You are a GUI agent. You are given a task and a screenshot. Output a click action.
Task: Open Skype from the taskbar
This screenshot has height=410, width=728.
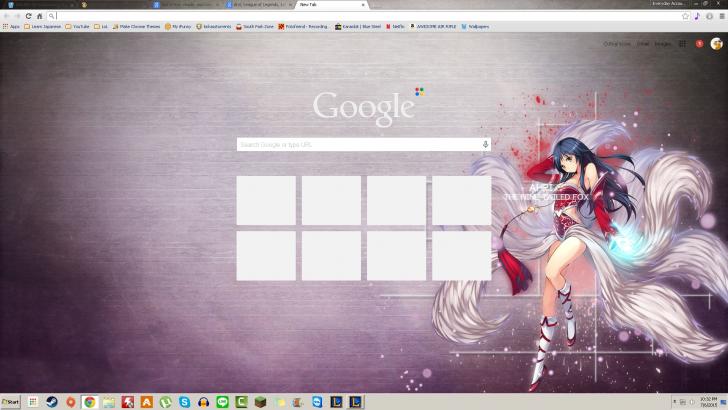point(184,402)
